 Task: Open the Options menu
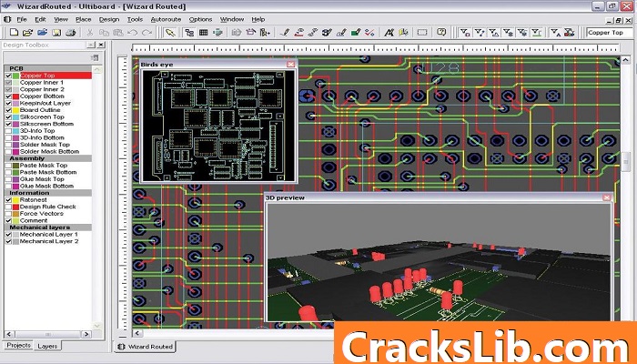tap(200, 19)
